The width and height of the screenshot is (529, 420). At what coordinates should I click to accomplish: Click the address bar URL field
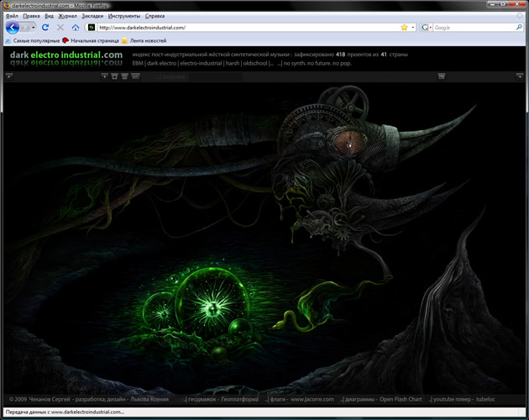pos(248,28)
